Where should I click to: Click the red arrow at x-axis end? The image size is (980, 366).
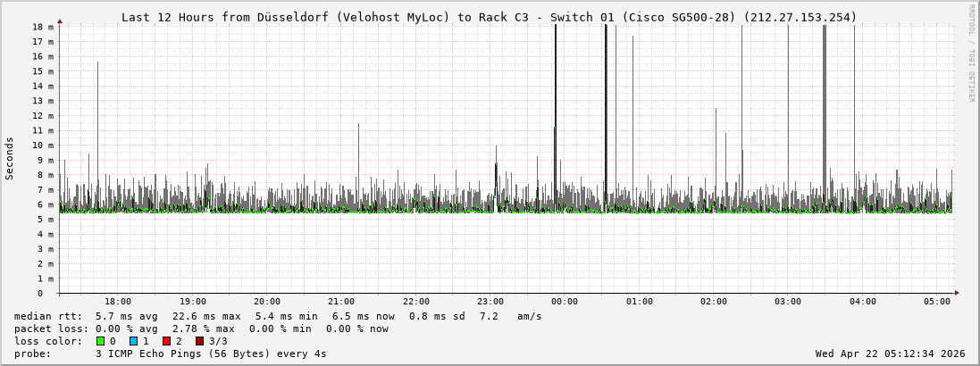[x=956, y=293]
